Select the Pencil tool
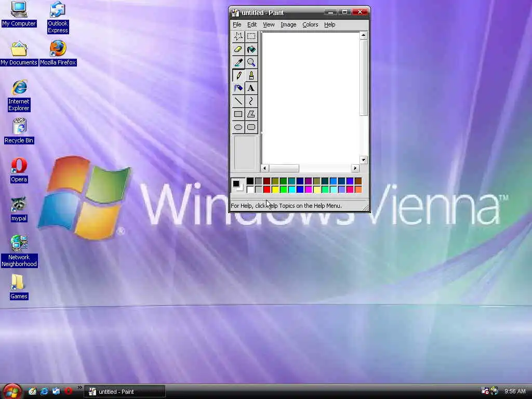Screen dimensions: 532x399 pos(238,75)
